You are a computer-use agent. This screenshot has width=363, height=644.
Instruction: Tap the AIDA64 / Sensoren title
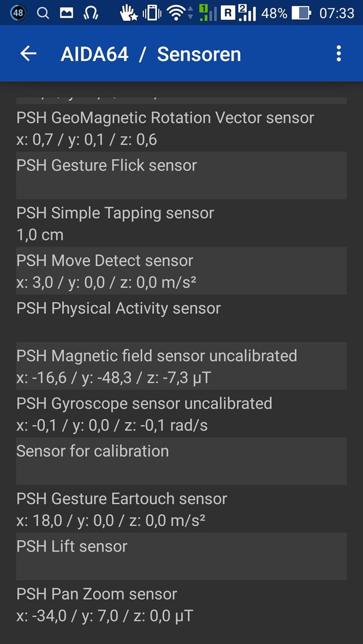tap(150, 54)
